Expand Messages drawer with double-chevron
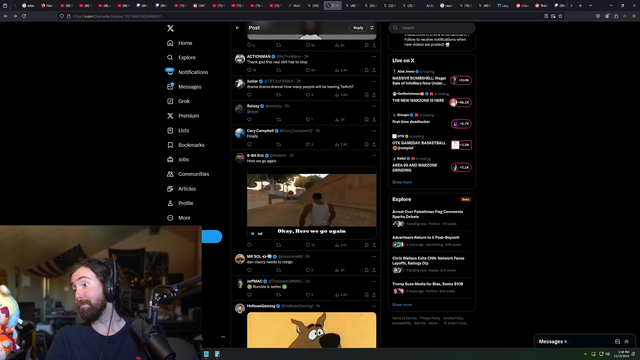 coord(627,342)
